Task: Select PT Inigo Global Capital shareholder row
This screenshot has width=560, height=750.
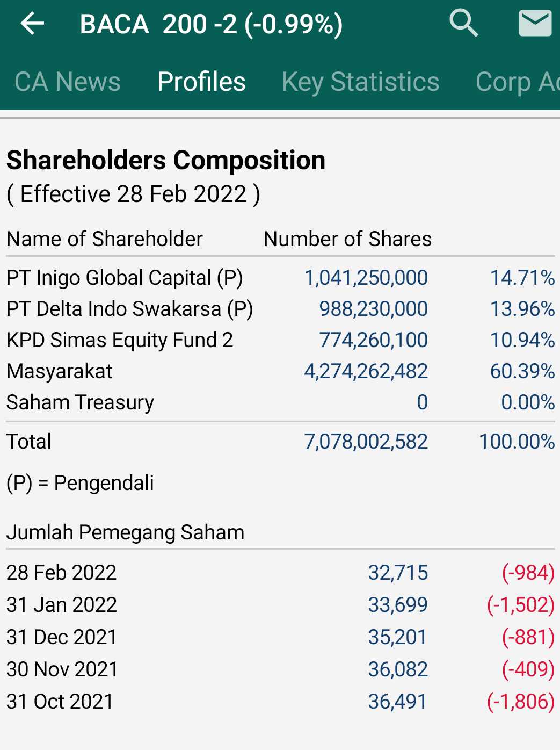Action: tap(125, 278)
